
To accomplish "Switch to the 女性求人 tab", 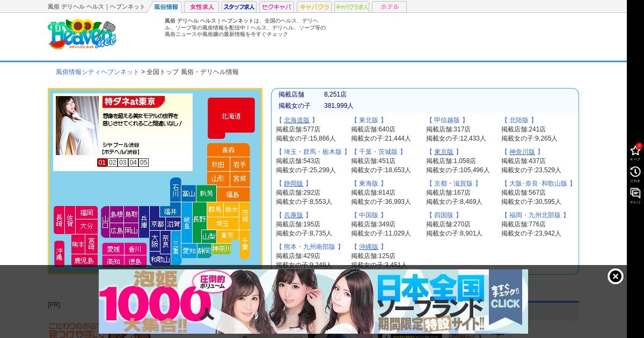I will click(x=202, y=7).
